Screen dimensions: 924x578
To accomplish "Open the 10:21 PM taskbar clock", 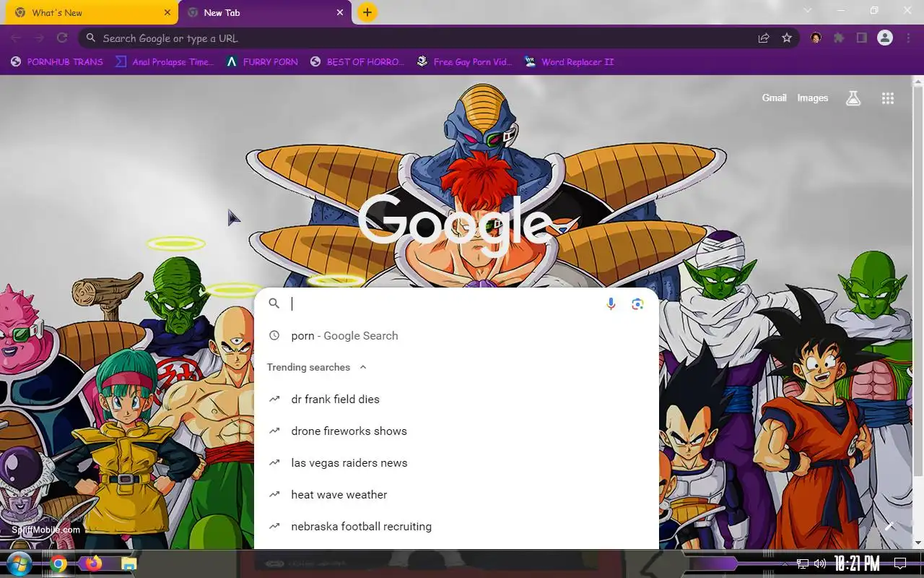I will click(857, 564).
